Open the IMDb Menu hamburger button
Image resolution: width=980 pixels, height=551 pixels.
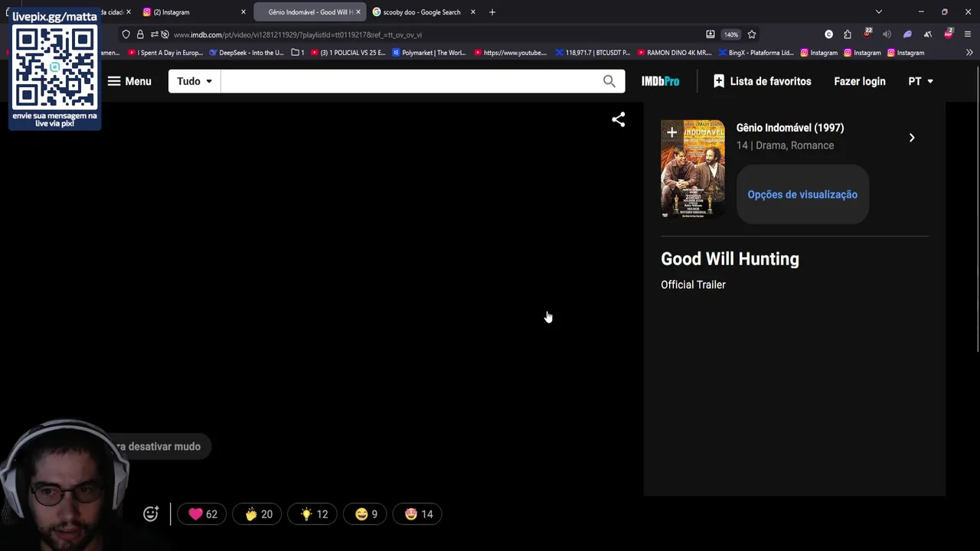[x=129, y=81]
